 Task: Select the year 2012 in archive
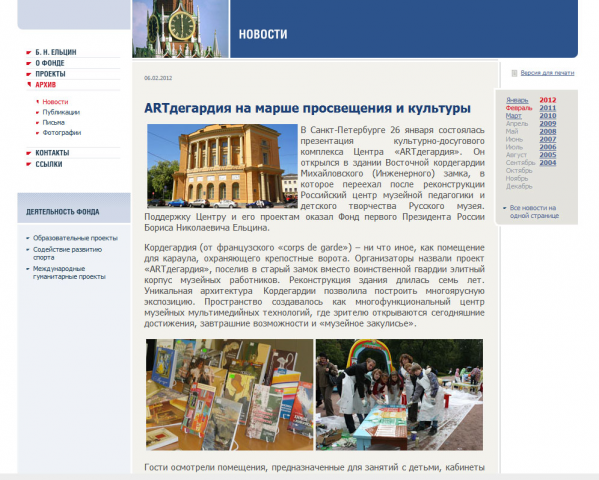point(548,100)
